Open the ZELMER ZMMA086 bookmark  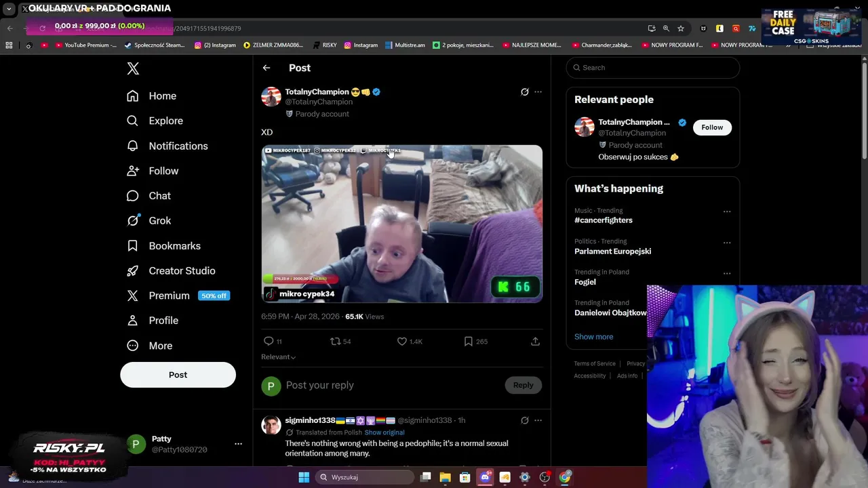coord(273,45)
